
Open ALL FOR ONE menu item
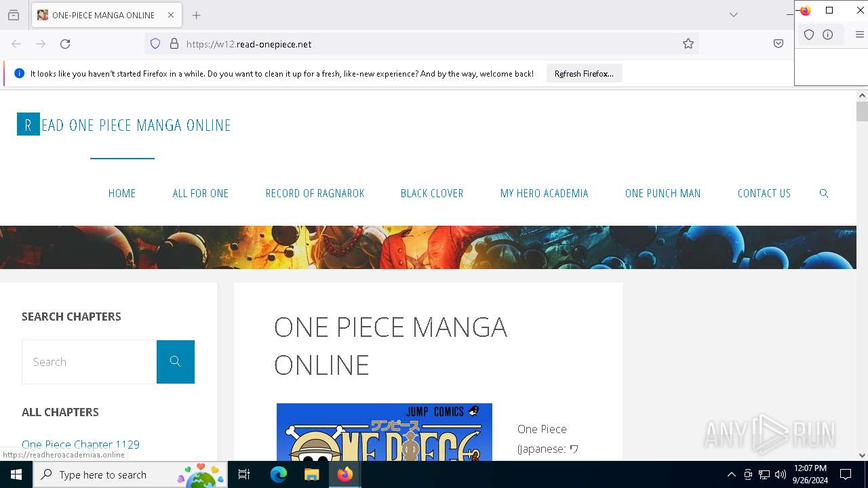201,193
